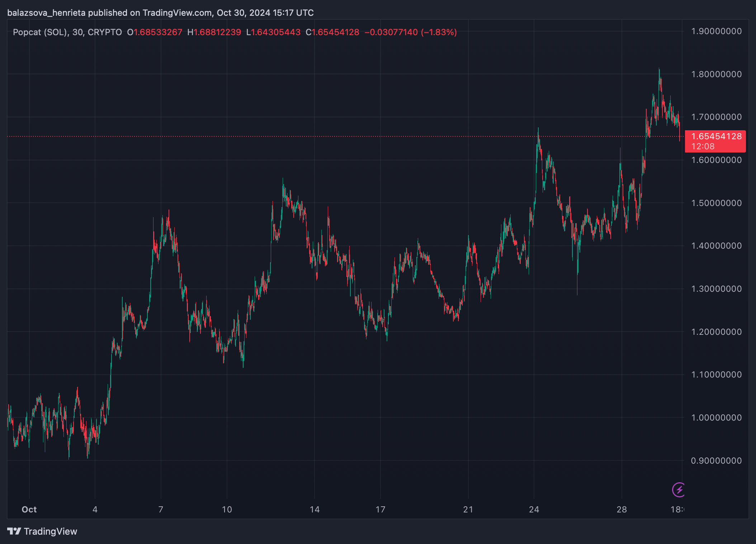This screenshot has height=544, width=756.
Task: Click the 1.80000000 price axis label
Action: [716, 74]
